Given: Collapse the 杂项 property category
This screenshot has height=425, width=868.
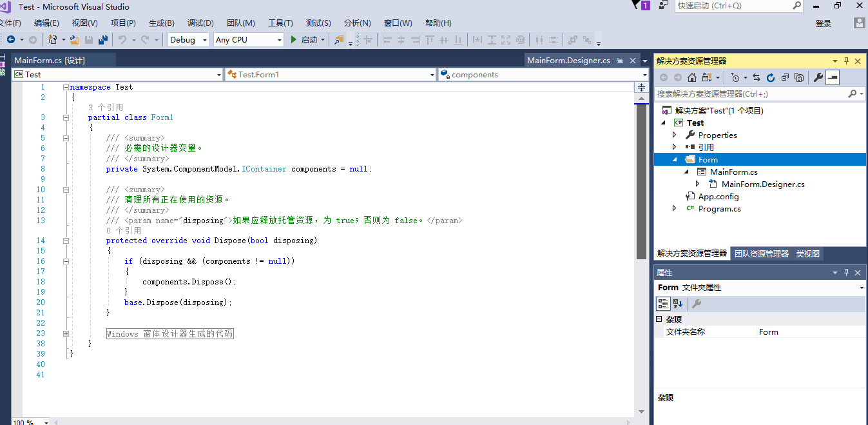Looking at the screenshot, I should click(659, 319).
